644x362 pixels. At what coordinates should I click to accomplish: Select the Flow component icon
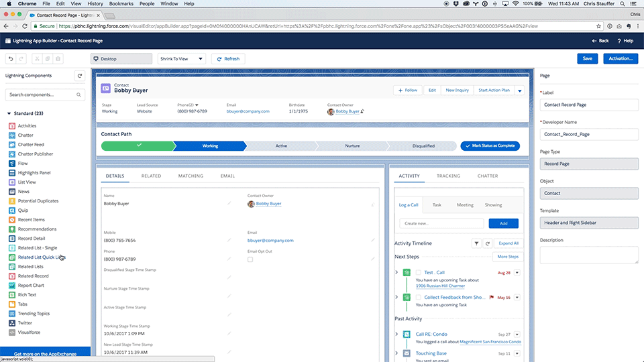12,164
